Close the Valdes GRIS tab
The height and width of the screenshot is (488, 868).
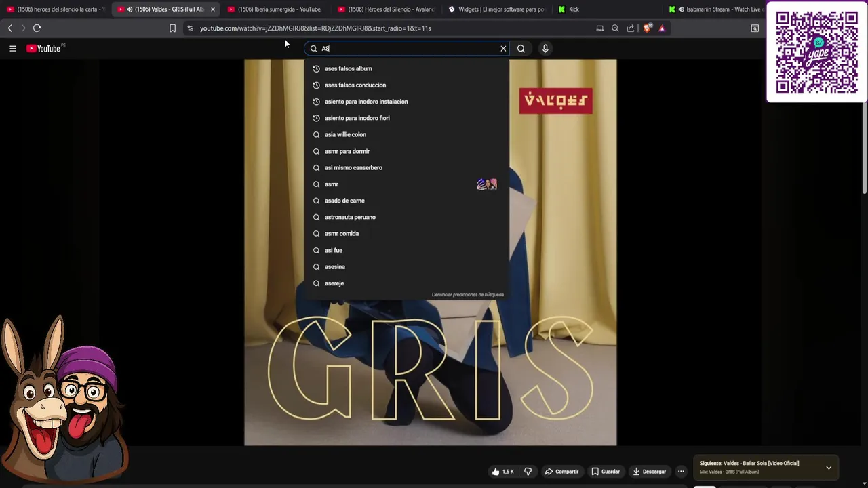click(212, 9)
